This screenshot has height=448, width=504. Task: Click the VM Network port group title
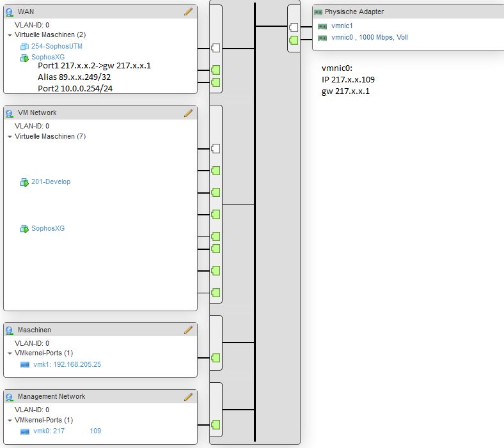click(x=37, y=112)
